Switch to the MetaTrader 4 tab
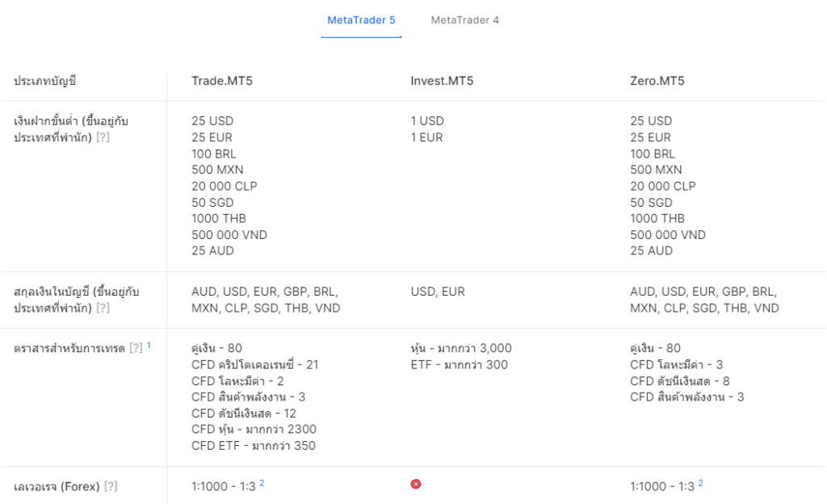This screenshot has height=504, width=827. [x=464, y=20]
